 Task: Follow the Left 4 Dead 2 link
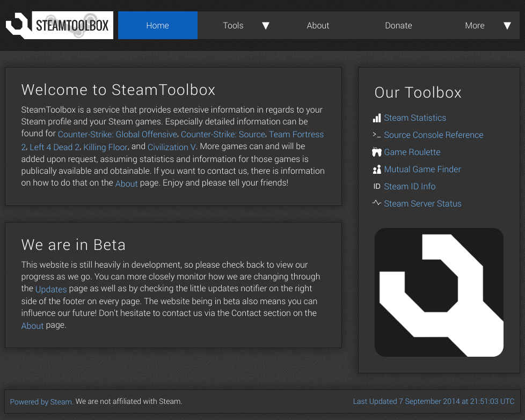[x=55, y=147]
